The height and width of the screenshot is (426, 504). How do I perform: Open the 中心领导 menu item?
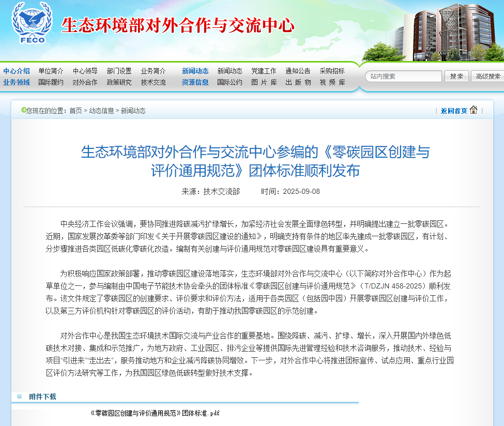(85, 71)
